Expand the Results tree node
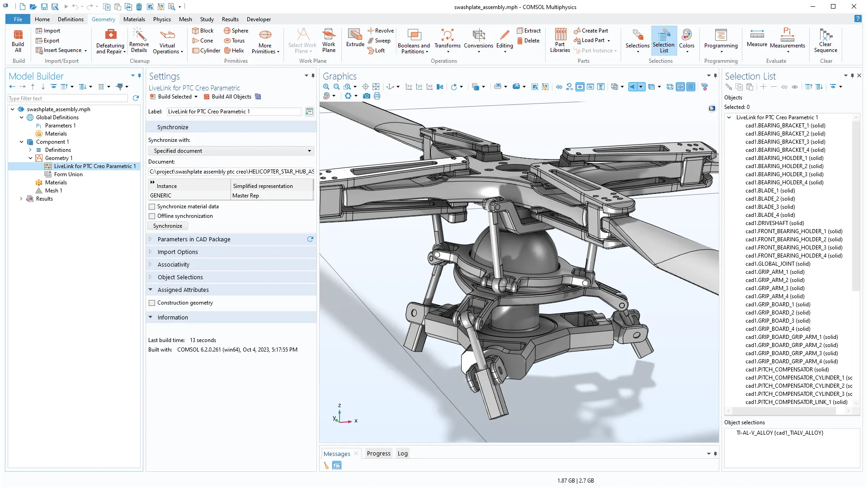This screenshot has height=488, width=868. click(21, 199)
